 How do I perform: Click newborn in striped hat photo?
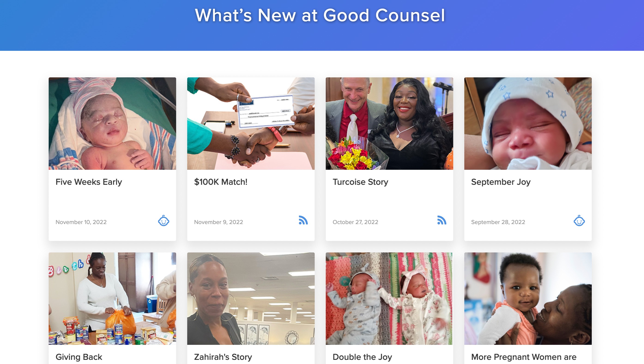[112, 124]
